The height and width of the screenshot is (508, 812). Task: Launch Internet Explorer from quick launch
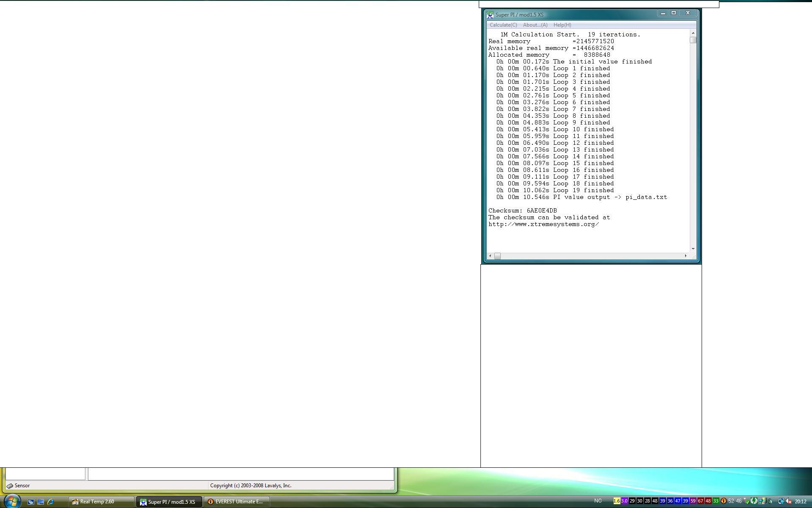pos(50,502)
